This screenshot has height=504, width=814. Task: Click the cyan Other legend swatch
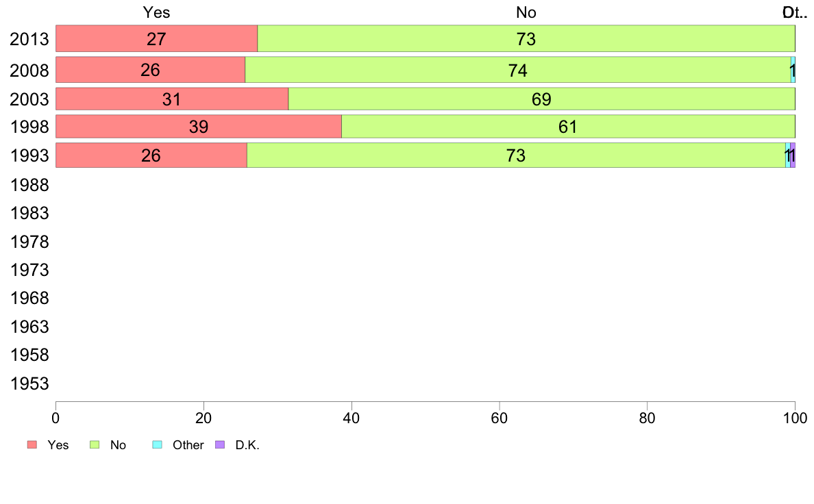(x=156, y=444)
